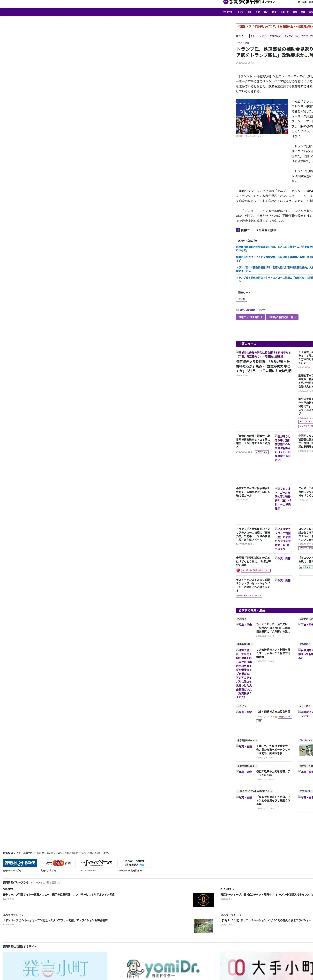Click the DOW JONES 読売新聞 Pro logo
Screen dimensions: 313x980
tap(135, 863)
